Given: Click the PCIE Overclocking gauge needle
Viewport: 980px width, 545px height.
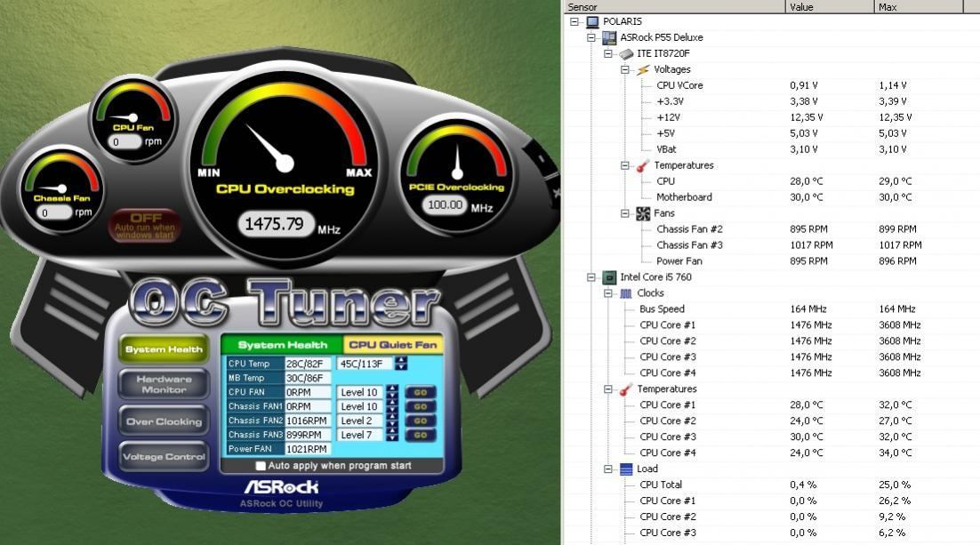Looking at the screenshot, I should point(457,161).
